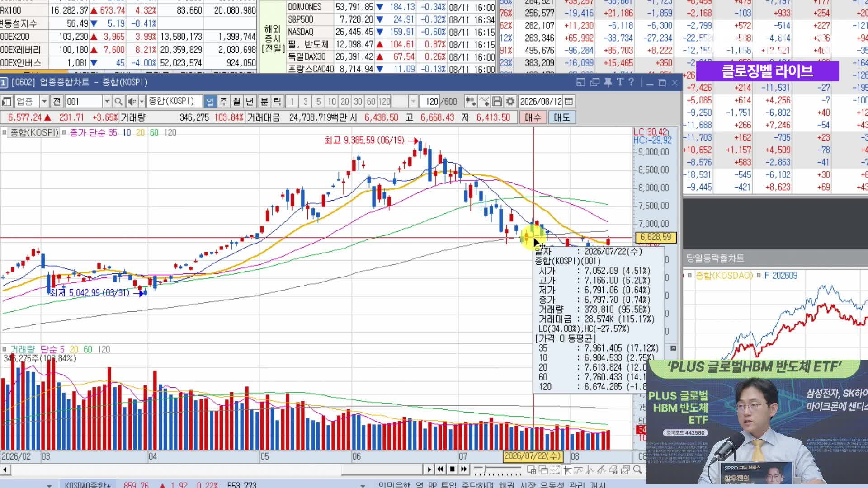Open the code 001 dropdown arrow
The height and width of the screenshot is (488, 868).
[x=107, y=101]
